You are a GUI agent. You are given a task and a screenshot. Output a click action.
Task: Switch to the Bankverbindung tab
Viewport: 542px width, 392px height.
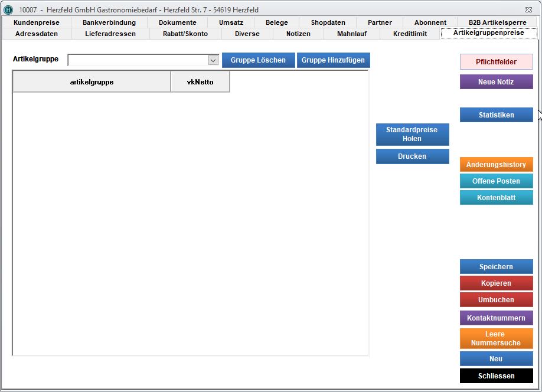[x=109, y=22]
